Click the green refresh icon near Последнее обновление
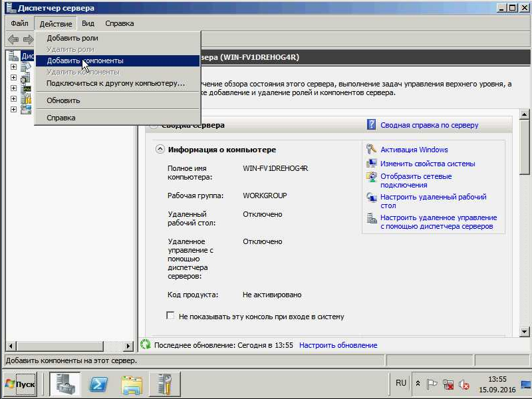This screenshot has width=532, height=399. click(x=145, y=344)
